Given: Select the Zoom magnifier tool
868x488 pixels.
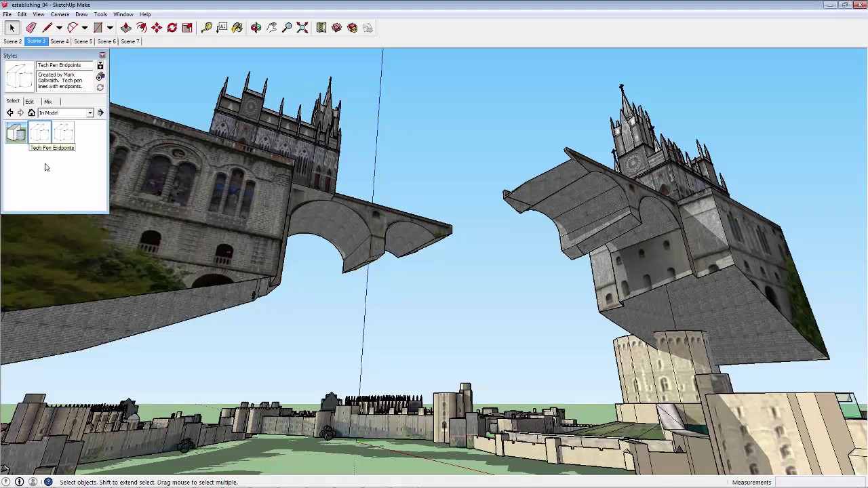Looking at the screenshot, I should pyautogui.click(x=287, y=28).
